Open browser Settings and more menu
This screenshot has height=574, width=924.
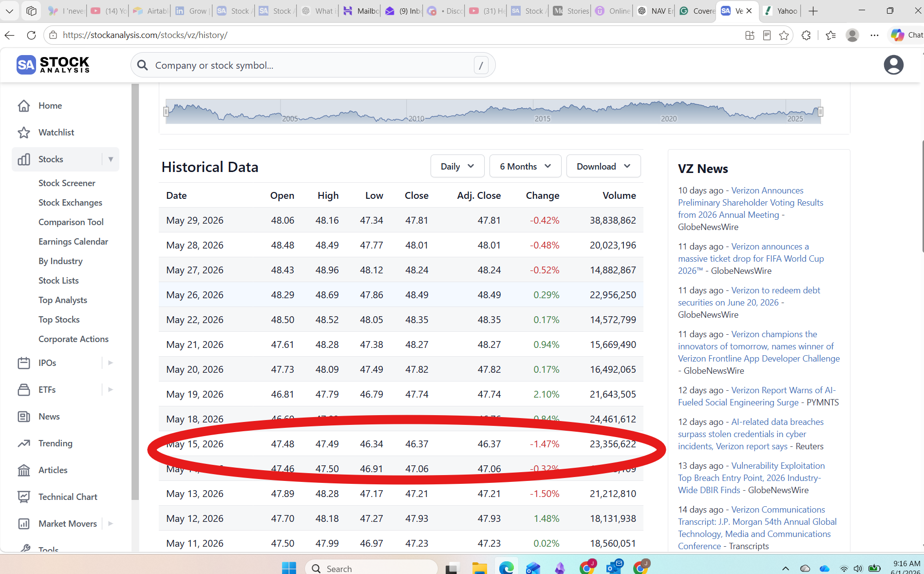(x=875, y=35)
